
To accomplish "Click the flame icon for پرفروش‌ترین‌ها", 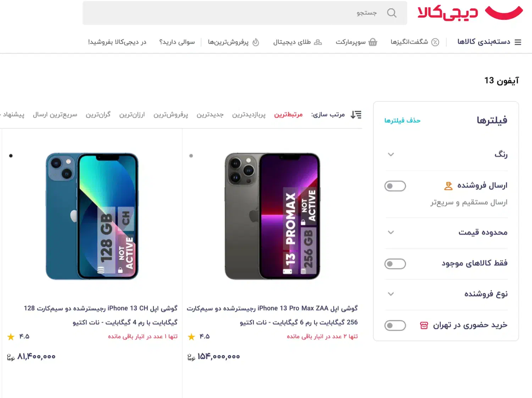I will (256, 42).
